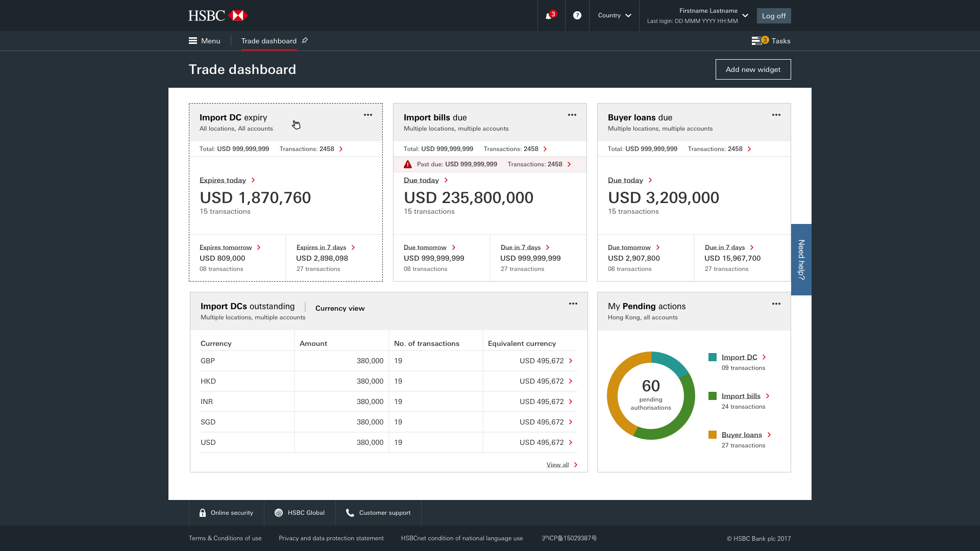Click the help question mark icon
Image resolution: width=980 pixels, height=551 pixels.
click(577, 15)
